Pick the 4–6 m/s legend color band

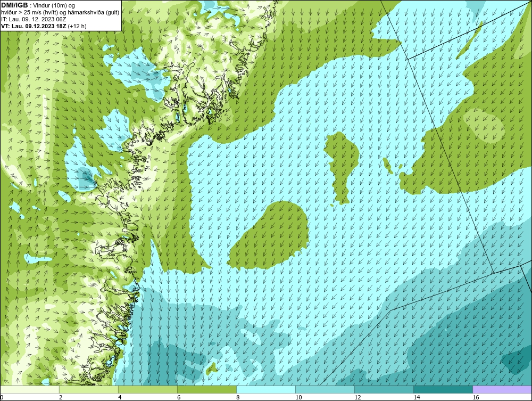point(147,389)
